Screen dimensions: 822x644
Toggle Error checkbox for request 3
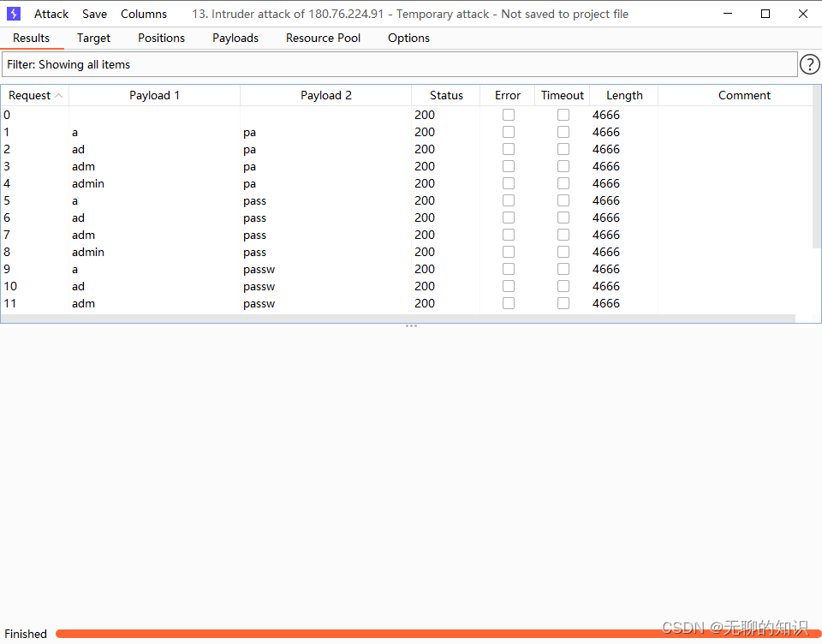click(509, 166)
